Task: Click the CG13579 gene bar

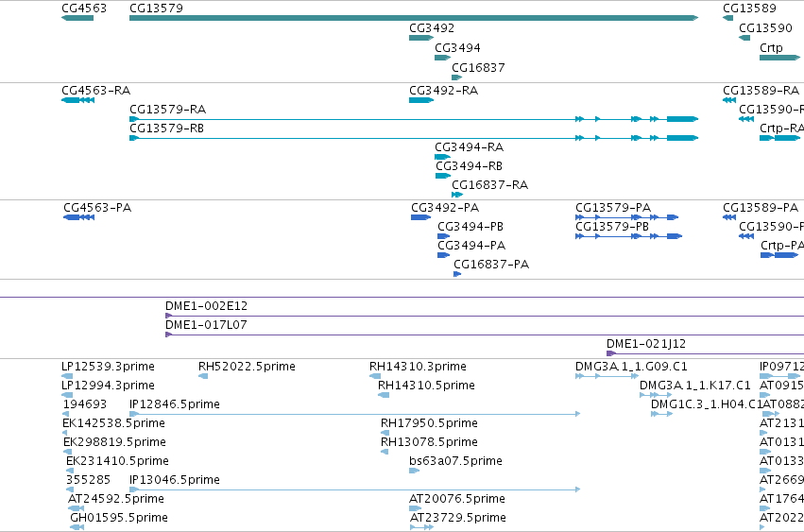Action: [414, 18]
